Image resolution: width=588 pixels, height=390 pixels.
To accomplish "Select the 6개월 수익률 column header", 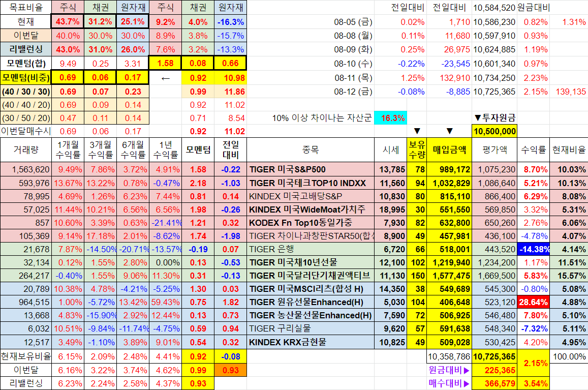I will 133,149.
